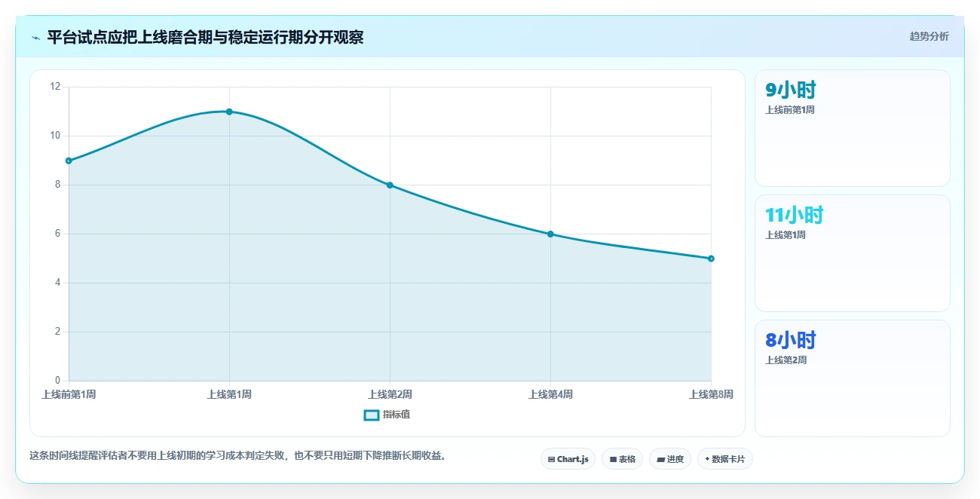The height and width of the screenshot is (499, 980).
Task: Click the footnote starting 这条时间线提醒评估者
Action: [237, 455]
